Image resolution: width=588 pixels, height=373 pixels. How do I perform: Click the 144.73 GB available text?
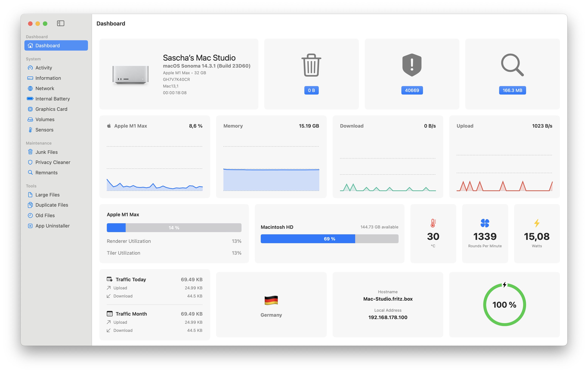click(x=379, y=227)
